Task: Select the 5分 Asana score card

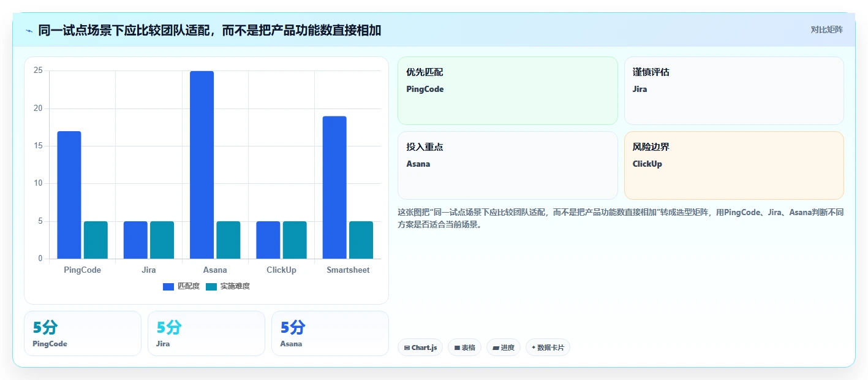Action: point(330,333)
